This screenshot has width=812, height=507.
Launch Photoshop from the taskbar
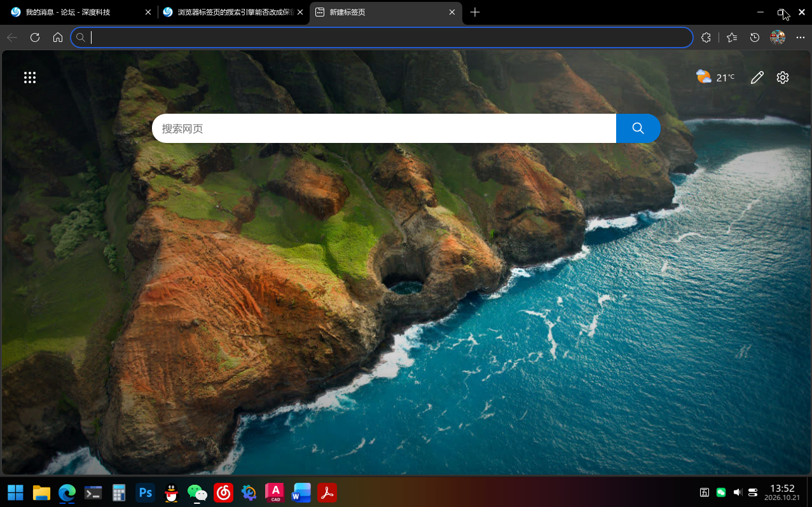pos(145,492)
